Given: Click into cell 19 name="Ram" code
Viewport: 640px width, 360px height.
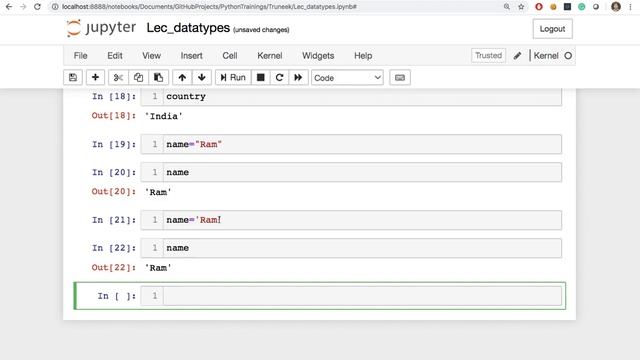Looking at the screenshot, I should point(362,144).
